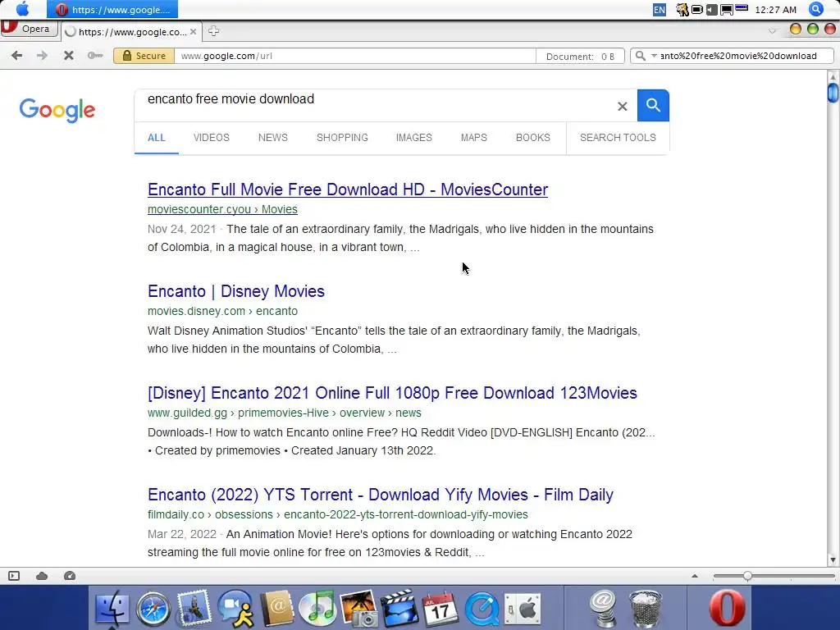Open a new tab with the plus button

[214, 31]
